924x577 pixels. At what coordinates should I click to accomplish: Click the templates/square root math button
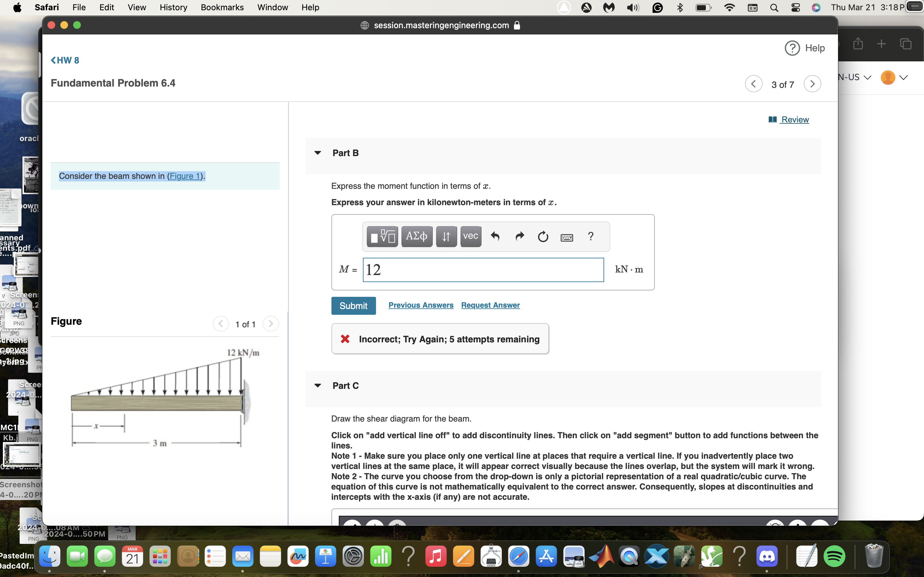(x=382, y=236)
